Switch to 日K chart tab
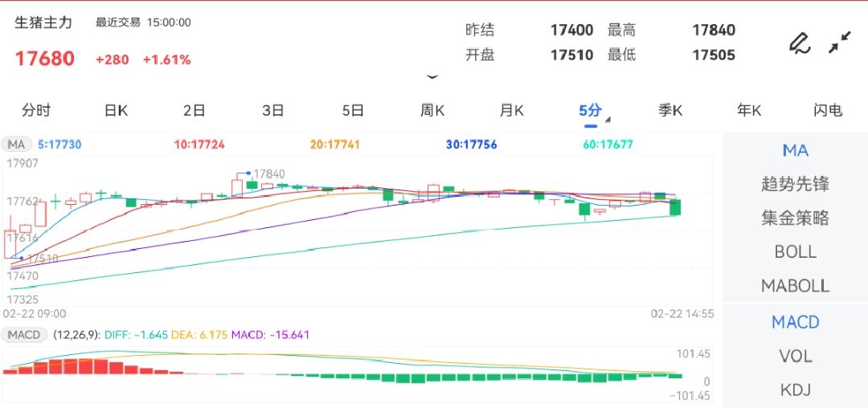868x408 pixels. 116,111
